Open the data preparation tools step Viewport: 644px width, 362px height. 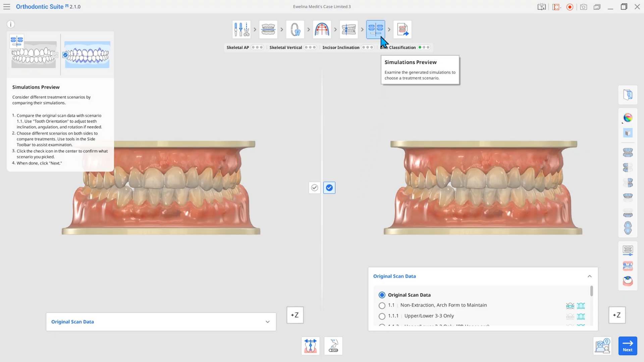[241, 29]
